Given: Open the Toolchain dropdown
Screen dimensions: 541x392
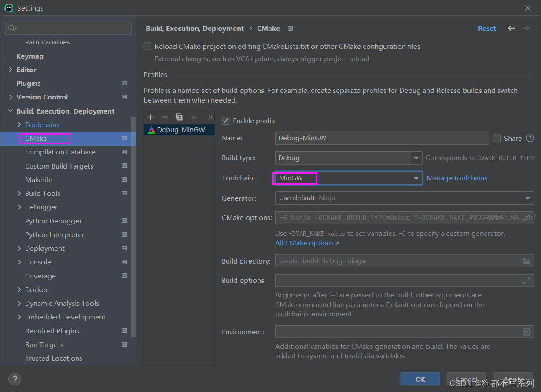Looking at the screenshot, I should [x=416, y=178].
